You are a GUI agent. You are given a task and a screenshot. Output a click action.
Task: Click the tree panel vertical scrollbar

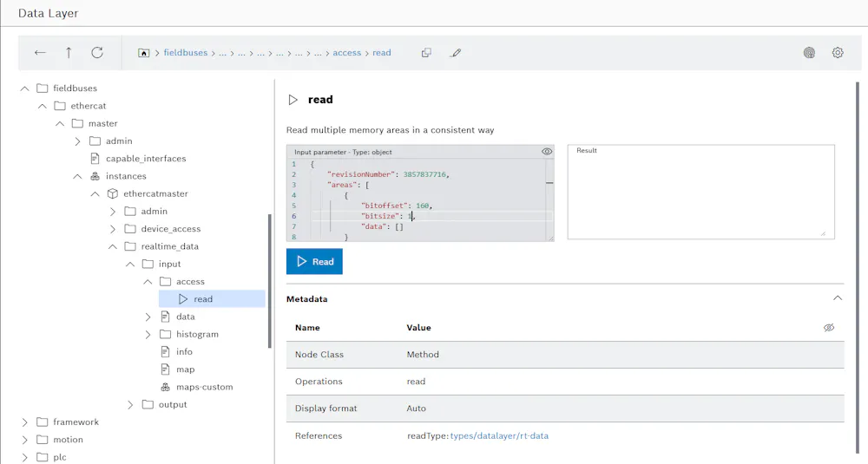pyautogui.click(x=270, y=281)
